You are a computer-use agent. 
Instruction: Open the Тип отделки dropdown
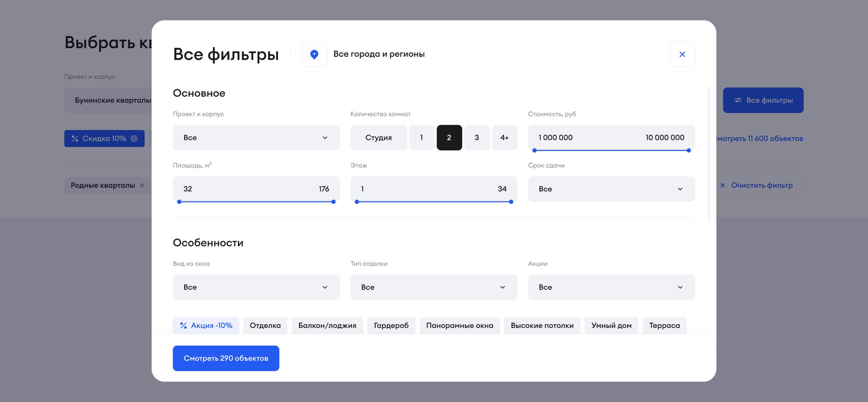coord(433,287)
